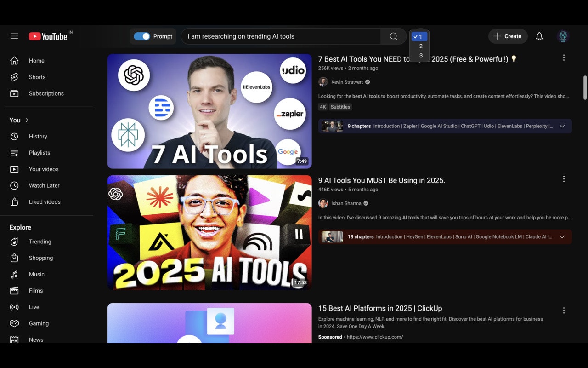Open the hamburger guide menu
The image size is (588, 368).
(x=14, y=36)
